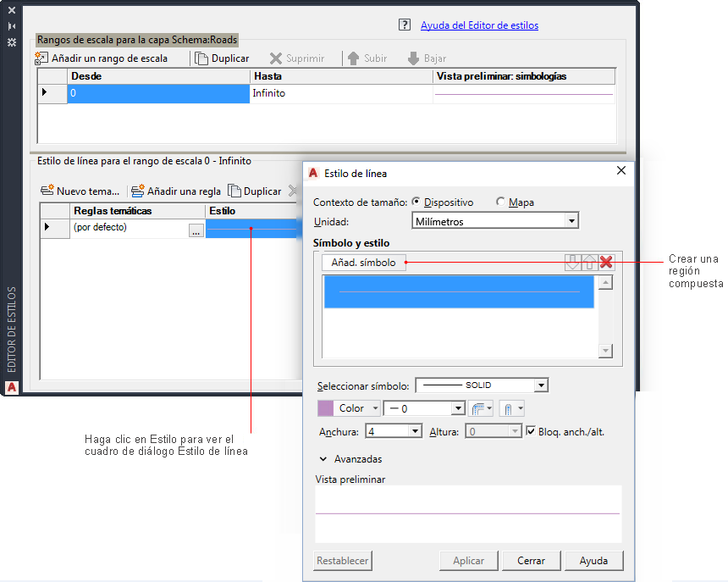Select the Hasta cell showing Infinito
Viewport: 728px width, 582px height.
coord(341,93)
